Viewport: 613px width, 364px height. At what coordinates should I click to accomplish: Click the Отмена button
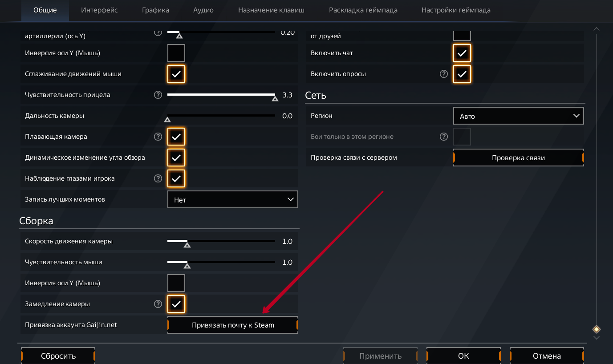pos(547,356)
